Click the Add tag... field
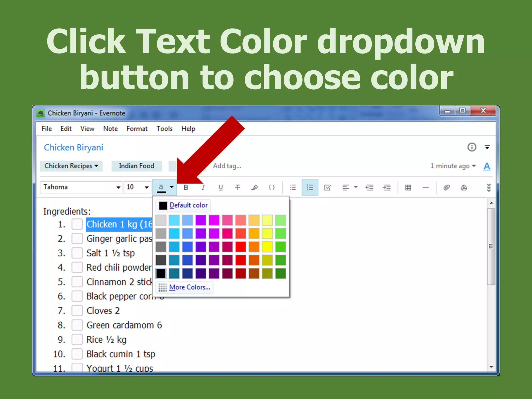The height and width of the screenshot is (399, 532). click(x=227, y=166)
